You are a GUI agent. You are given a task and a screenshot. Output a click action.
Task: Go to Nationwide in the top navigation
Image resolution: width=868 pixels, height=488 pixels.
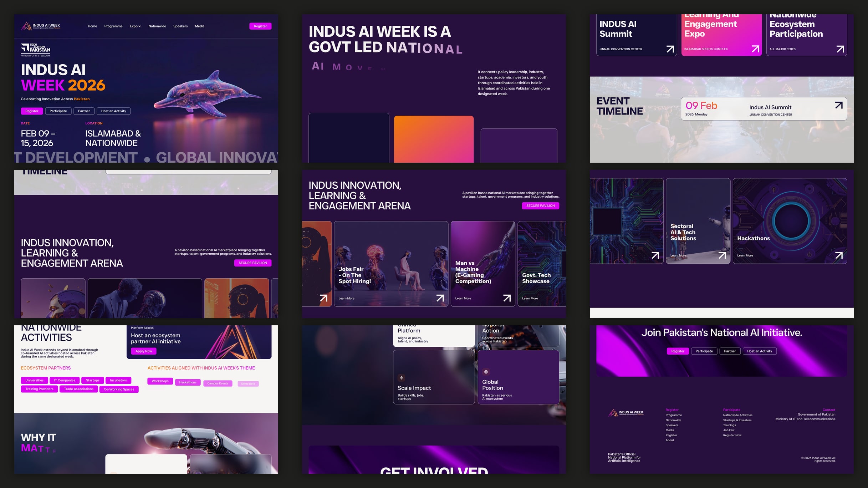[x=157, y=26]
